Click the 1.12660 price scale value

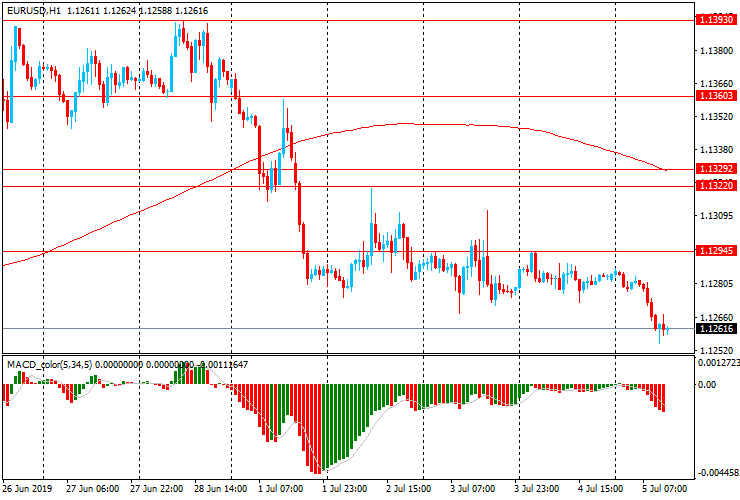click(717, 318)
